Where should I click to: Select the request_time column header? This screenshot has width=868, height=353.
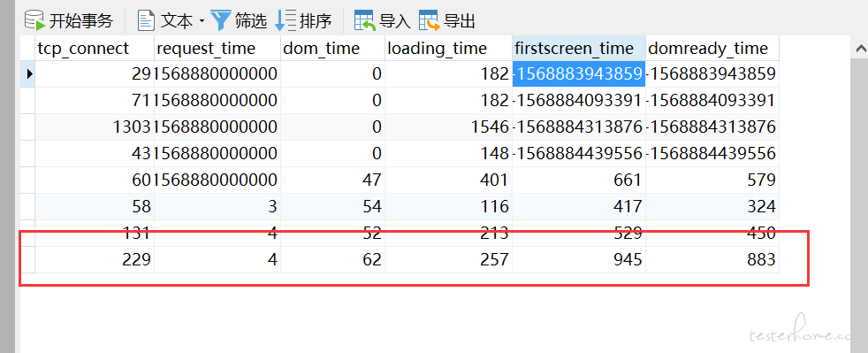(x=217, y=48)
